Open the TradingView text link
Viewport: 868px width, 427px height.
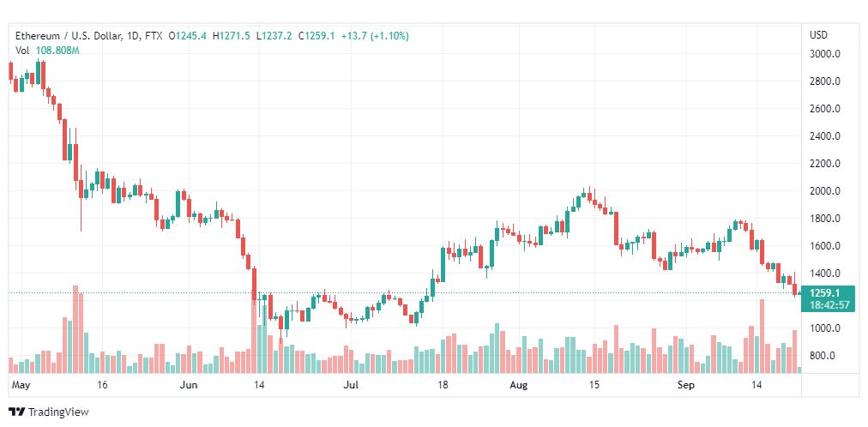pos(58,412)
